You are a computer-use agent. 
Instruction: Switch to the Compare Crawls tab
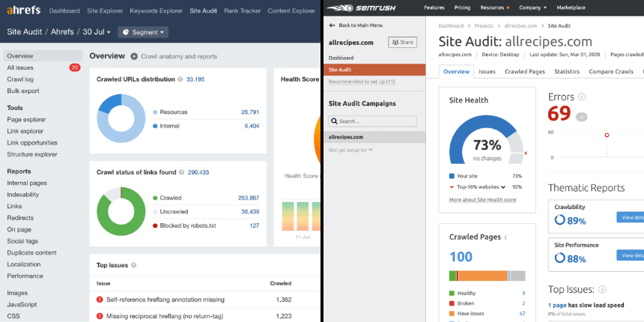coord(611,71)
